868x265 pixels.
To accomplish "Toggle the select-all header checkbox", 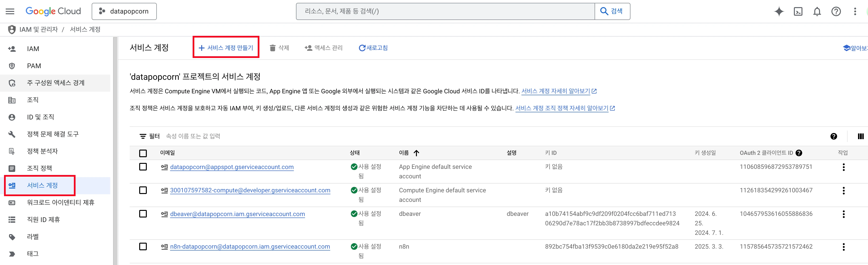I will pyautogui.click(x=143, y=154).
